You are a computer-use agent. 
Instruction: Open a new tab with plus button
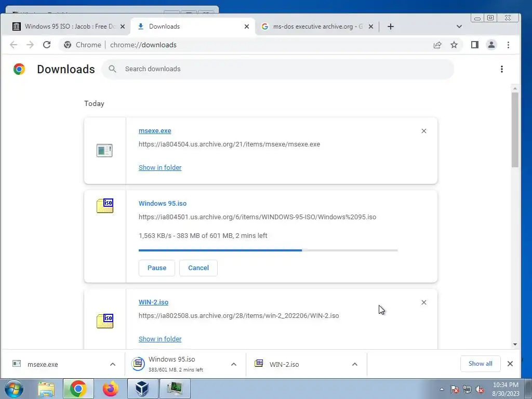click(x=391, y=26)
